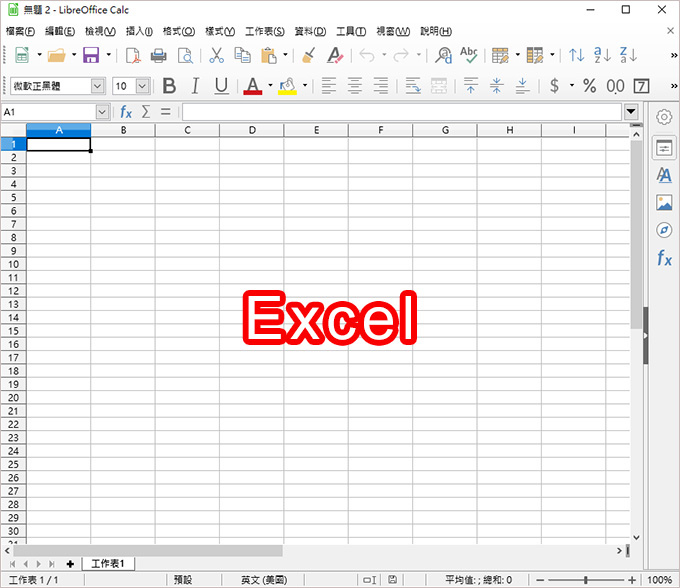
Task: Toggle Underline formatting
Action: pyautogui.click(x=222, y=86)
